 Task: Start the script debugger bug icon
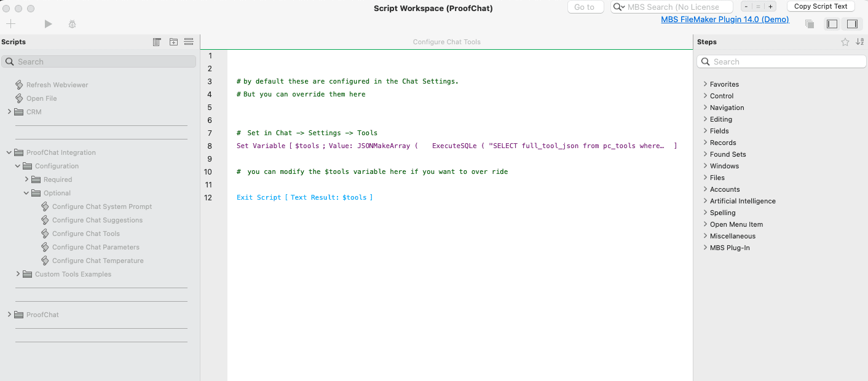[72, 23]
